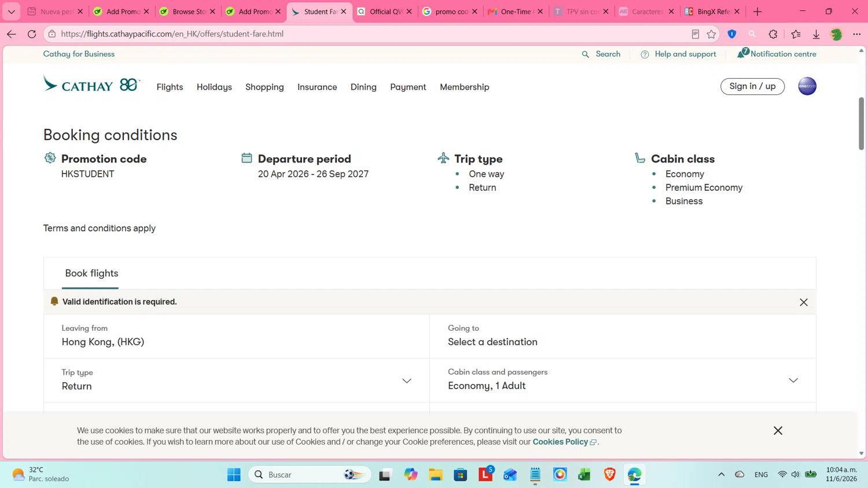This screenshot has width=868, height=488.
Task: Select the Book flights tab
Action: (x=91, y=273)
